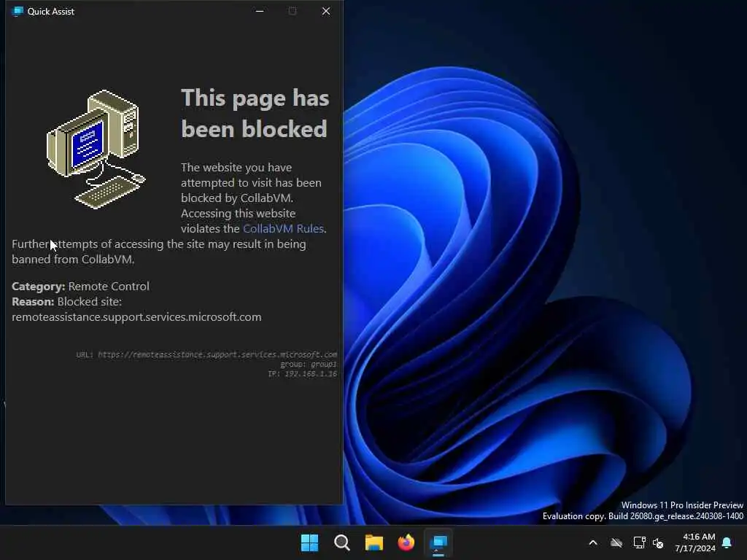
Task: Open the CollabVM Rules link
Action: pyautogui.click(x=284, y=228)
